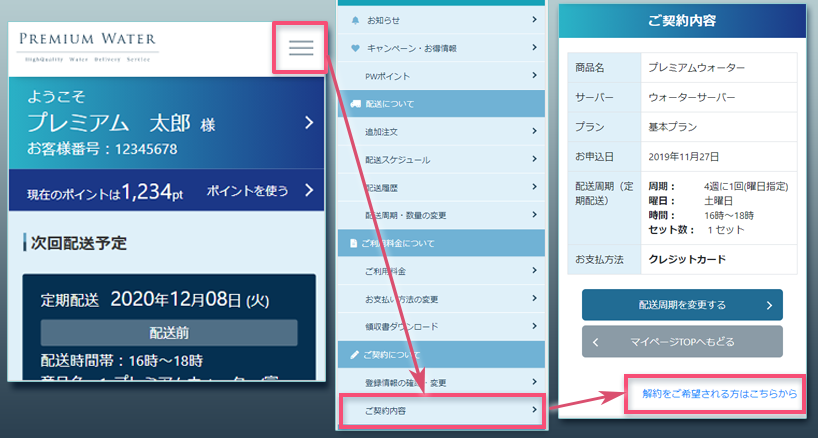Screen dimensions: 818x438
Task: Open ご契約内容 menu entry
Action: point(441,410)
